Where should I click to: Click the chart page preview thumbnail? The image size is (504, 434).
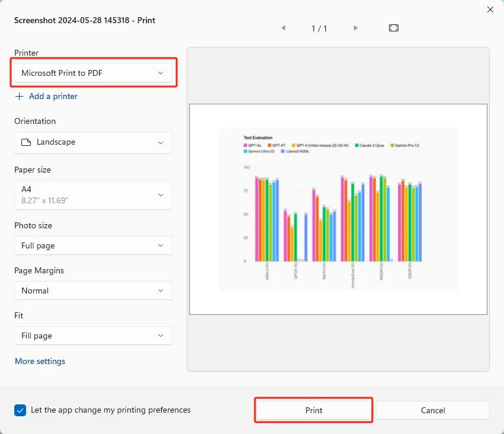[x=338, y=209]
